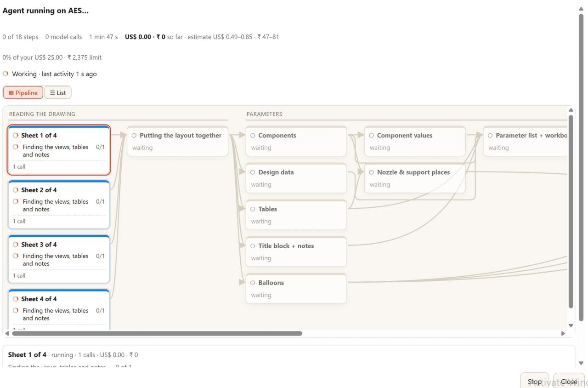
Task: Click the circle status icon beside Design data
Action: 253,172
